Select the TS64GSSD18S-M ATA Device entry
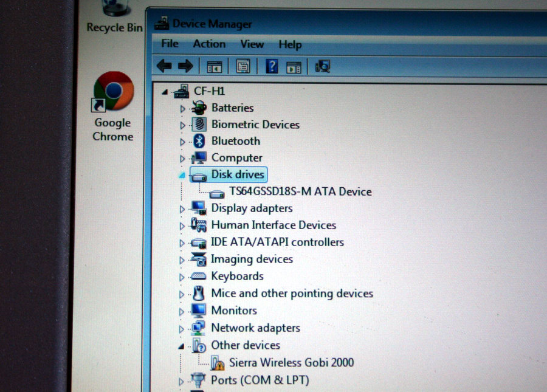 [300, 191]
